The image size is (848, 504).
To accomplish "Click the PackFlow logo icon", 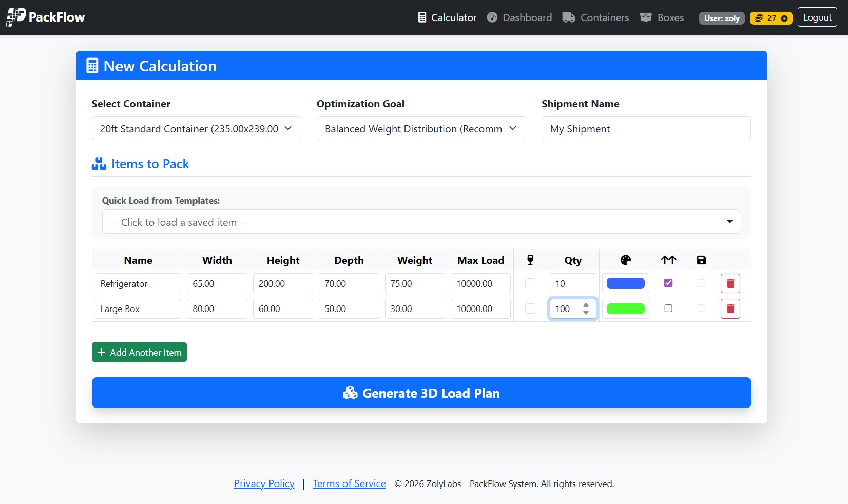I will point(15,17).
